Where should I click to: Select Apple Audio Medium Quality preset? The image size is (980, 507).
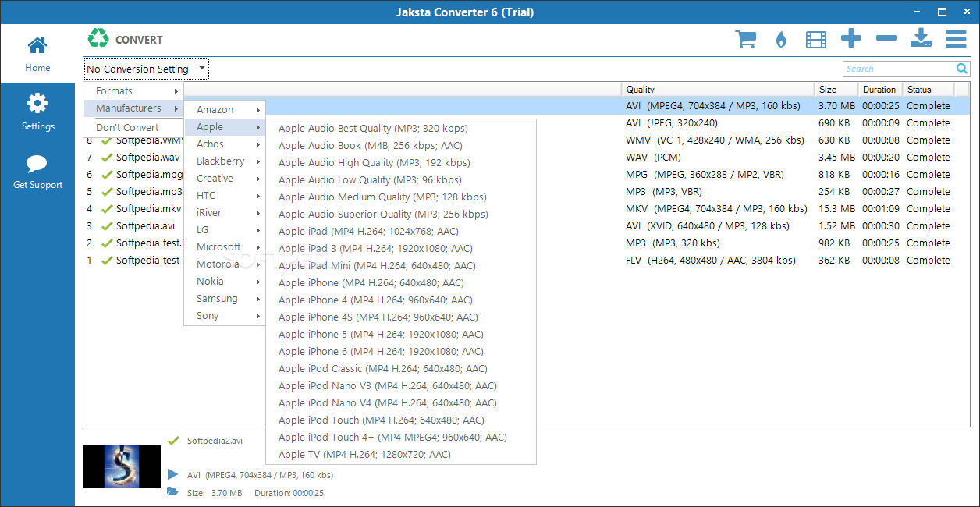pyautogui.click(x=401, y=197)
